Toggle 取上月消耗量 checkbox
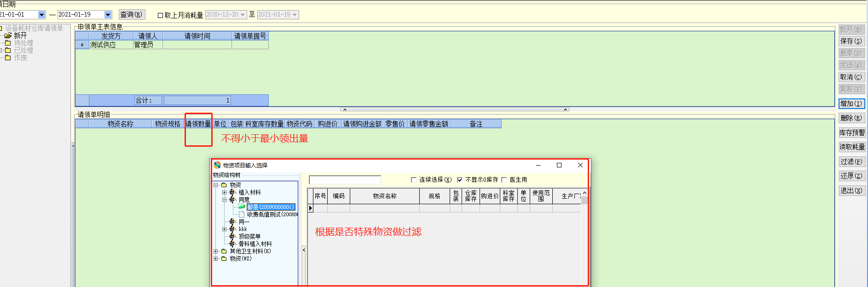Viewport: 868px width, 287px height. point(161,15)
